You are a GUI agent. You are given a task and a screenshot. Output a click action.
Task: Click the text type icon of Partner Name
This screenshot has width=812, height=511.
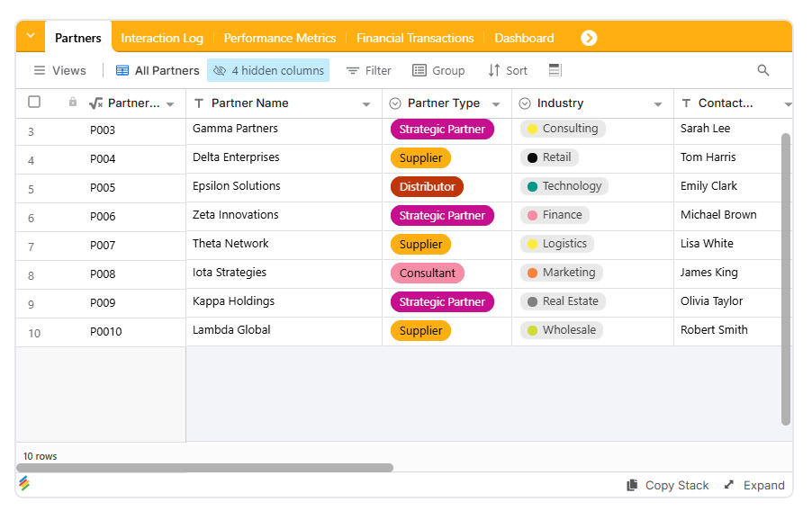[199, 103]
